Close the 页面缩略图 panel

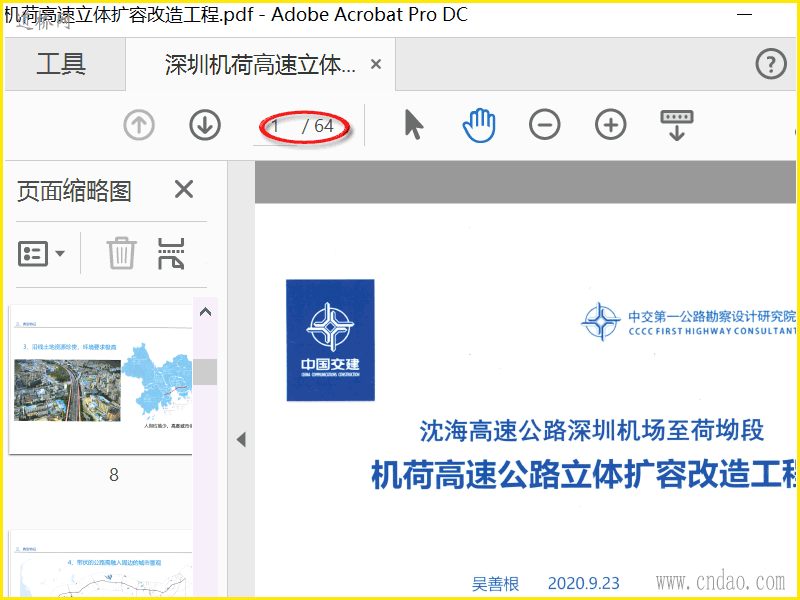[x=184, y=189]
